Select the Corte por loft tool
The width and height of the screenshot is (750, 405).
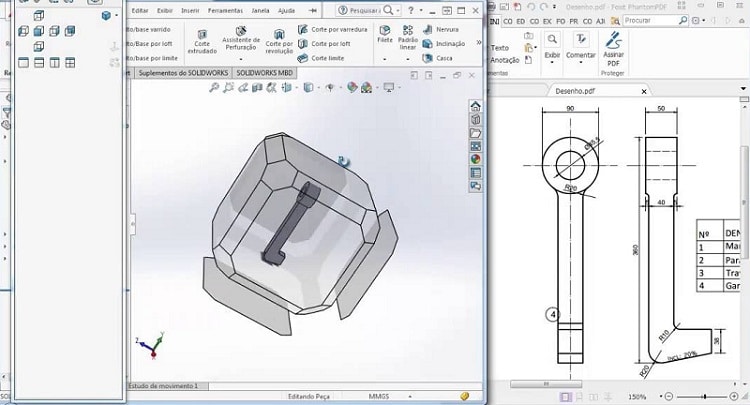click(331, 44)
